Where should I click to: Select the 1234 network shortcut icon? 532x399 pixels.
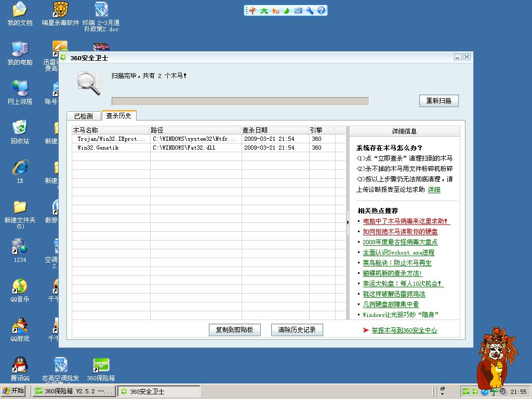[20, 251]
